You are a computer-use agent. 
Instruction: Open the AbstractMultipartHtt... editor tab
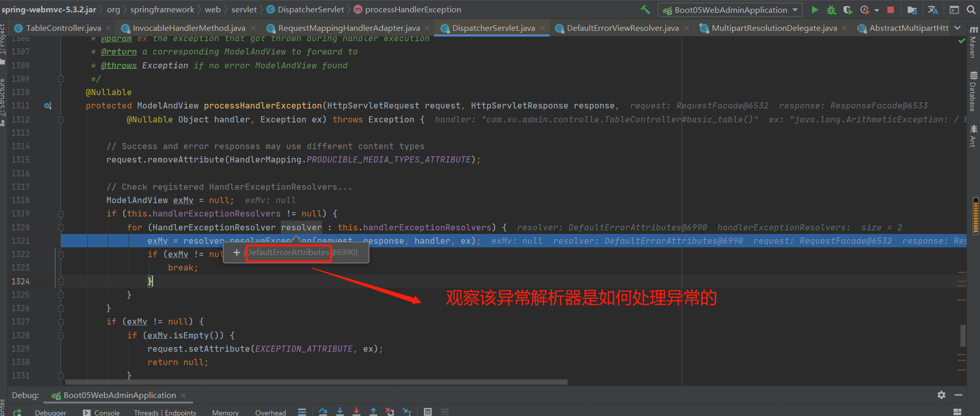point(903,28)
